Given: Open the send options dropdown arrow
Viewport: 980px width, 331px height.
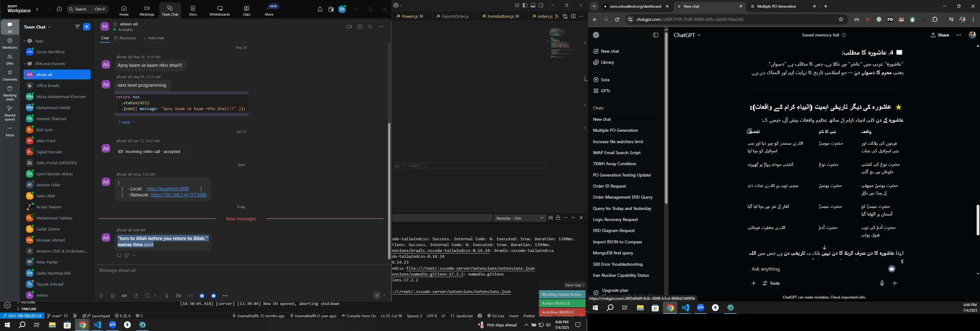Looking at the screenshot, I should pos(385,296).
